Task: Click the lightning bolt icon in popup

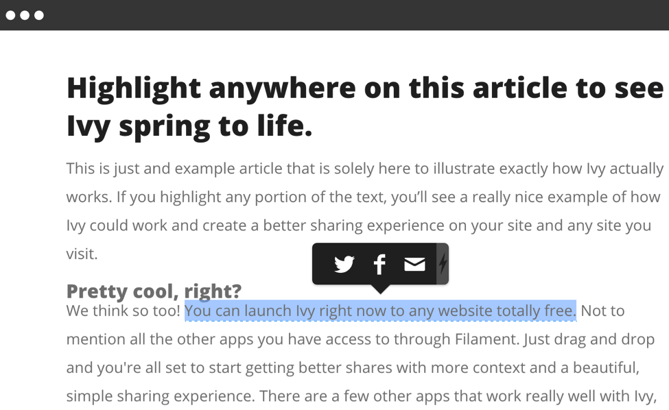Action: coord(442,264)
